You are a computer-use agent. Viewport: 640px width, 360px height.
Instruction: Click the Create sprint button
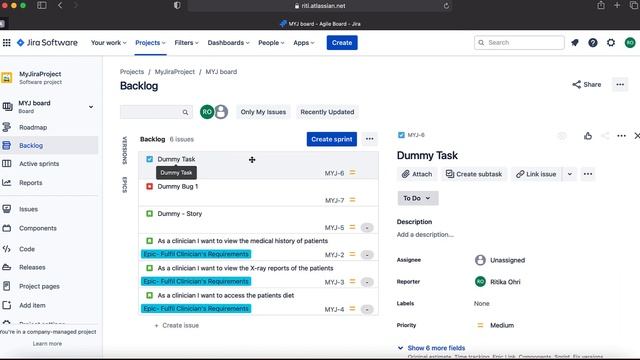(x=332, y=139)
